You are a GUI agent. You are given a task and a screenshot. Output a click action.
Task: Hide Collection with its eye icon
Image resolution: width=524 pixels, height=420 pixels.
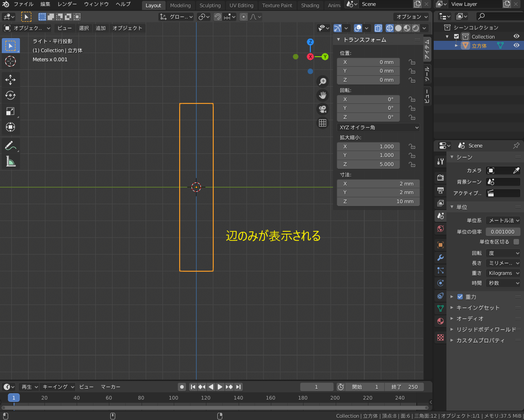(x=516, y=36)
